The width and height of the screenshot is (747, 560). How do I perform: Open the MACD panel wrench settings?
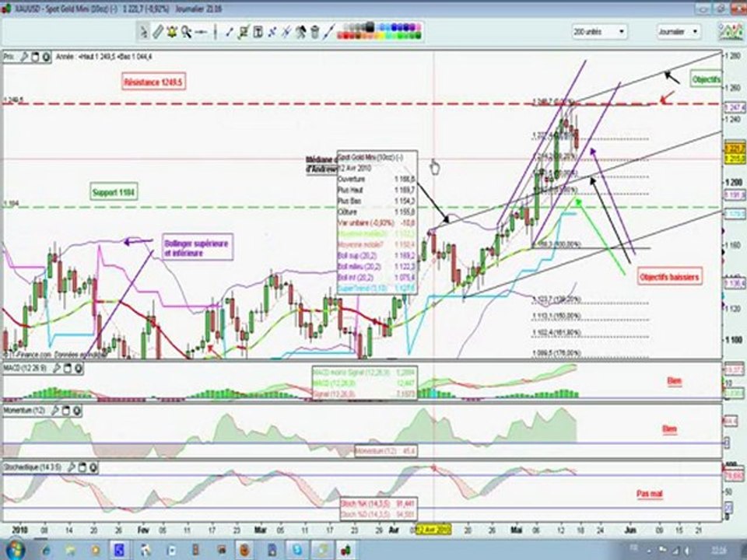click(56, 368)
